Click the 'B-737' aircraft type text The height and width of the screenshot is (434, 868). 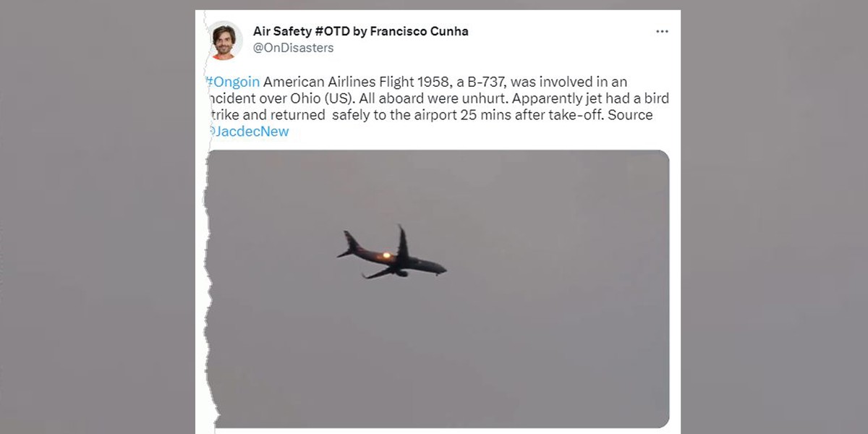484,82
